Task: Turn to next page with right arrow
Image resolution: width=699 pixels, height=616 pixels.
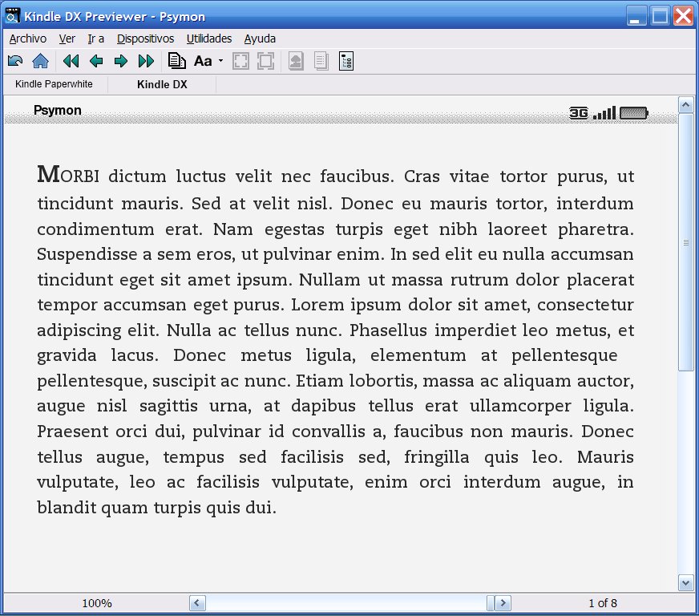Action: [x=121, y=61]
